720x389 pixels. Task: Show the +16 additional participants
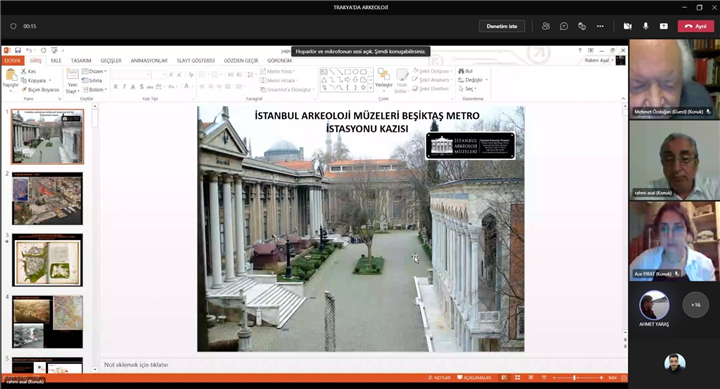click(696, 304)
